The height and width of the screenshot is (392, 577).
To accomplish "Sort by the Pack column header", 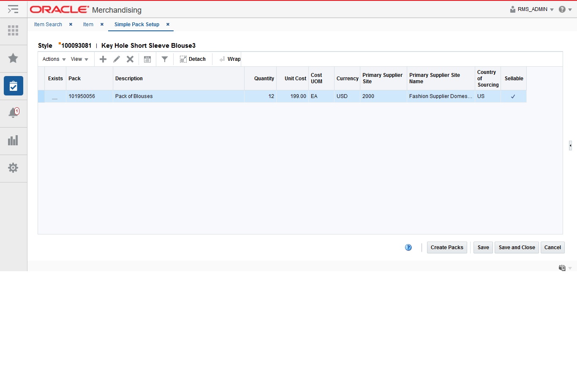I will (90, 79).
